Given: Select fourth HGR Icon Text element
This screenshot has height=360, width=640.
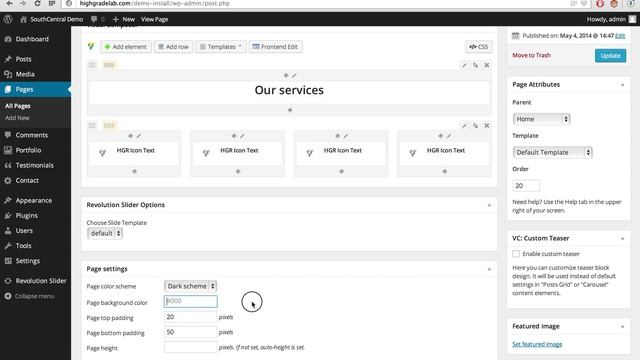Looking at the screenshot, I should (444, 153).
